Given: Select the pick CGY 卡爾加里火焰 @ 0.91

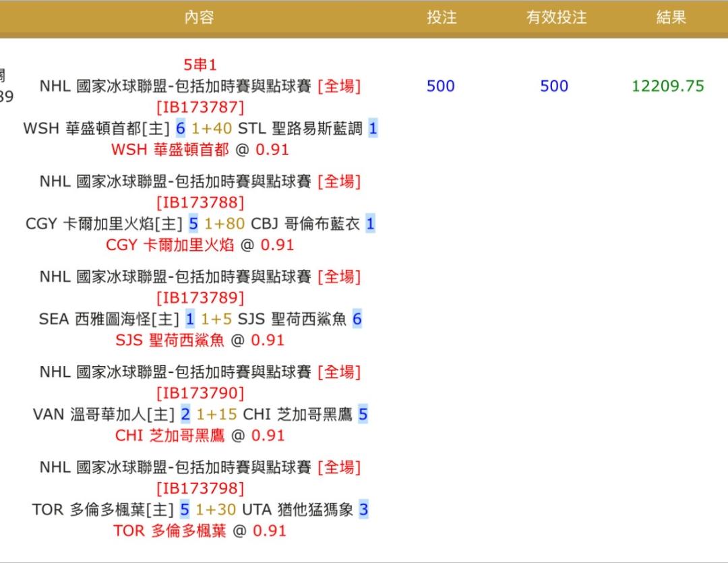Looking at the screenshot, I should [x=200, y=245].
